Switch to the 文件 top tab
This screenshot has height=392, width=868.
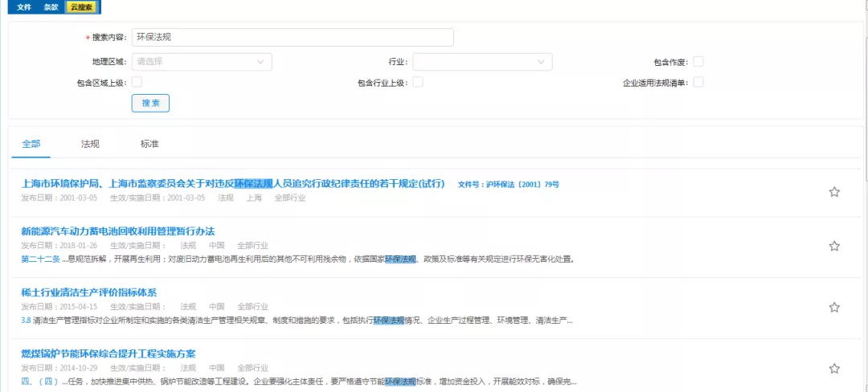click(x=24, y=6)
